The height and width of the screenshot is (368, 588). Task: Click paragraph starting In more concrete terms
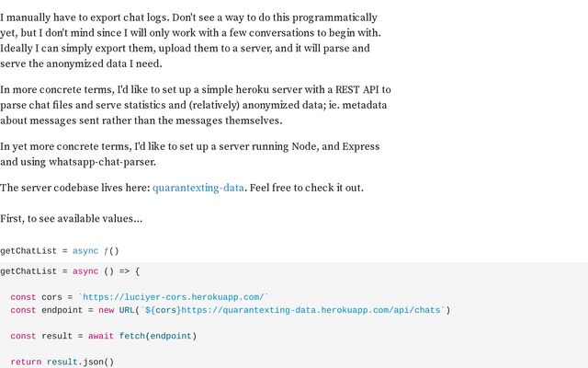[196, 105]
